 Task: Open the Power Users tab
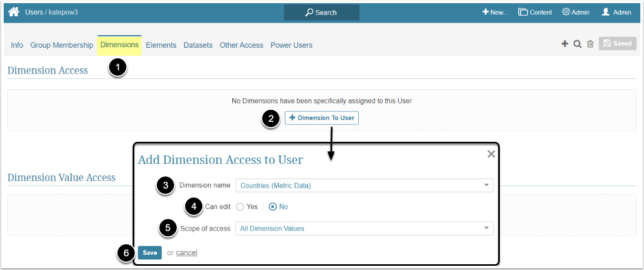(x=291, y=45)
